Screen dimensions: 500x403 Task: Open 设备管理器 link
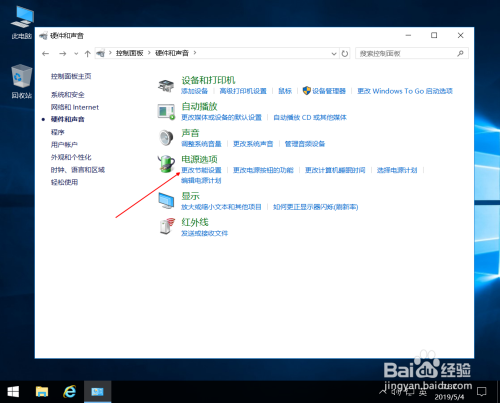point(329,91)
